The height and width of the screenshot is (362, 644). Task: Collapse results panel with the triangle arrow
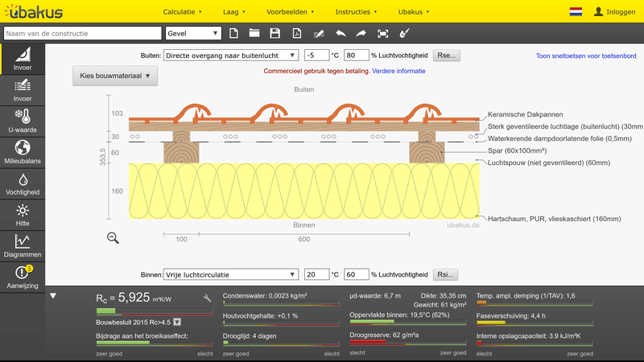(53, 295)
